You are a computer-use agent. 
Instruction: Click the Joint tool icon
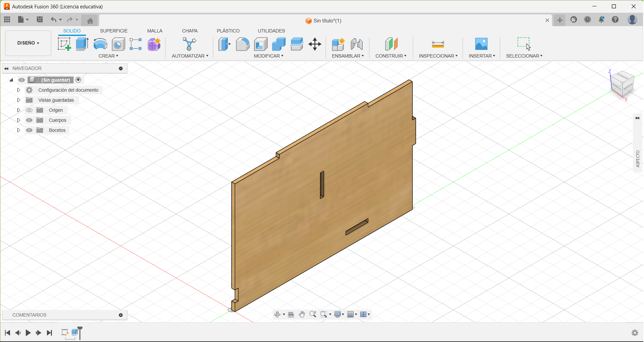[357, 44]
